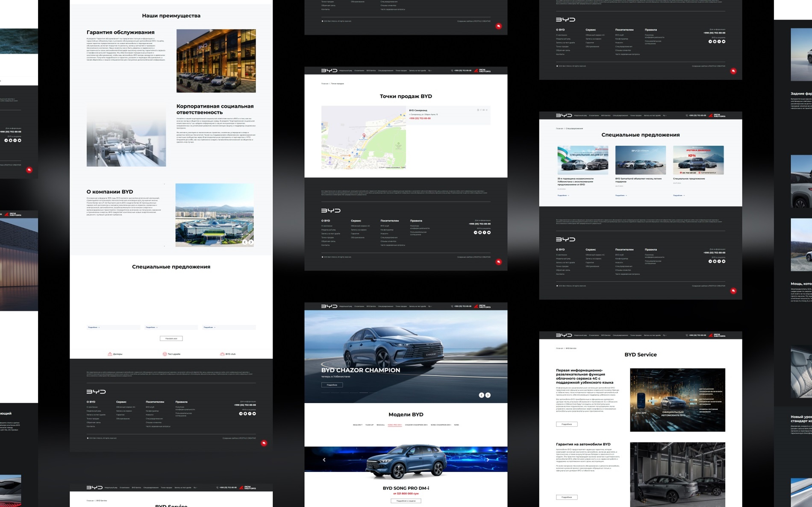Open chat bubble in Наши преимущества page footer
This screenshot has height=507, width=812.
[264, 443]
